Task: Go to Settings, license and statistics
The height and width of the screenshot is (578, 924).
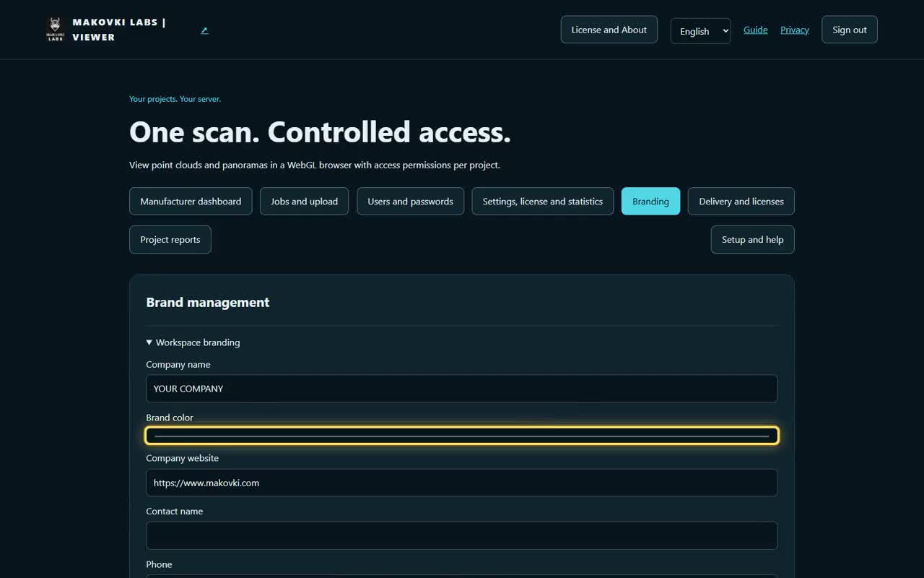Action: 542,202
